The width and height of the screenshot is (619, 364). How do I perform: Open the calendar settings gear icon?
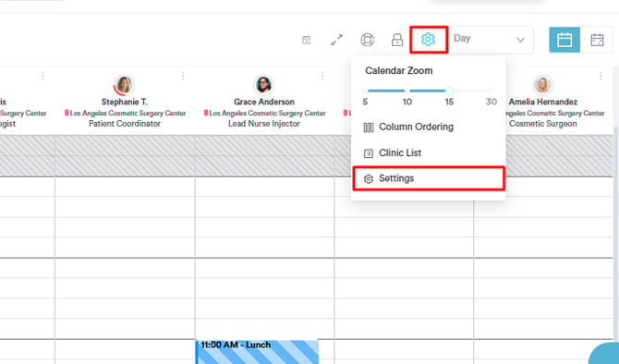click(428, 40)
